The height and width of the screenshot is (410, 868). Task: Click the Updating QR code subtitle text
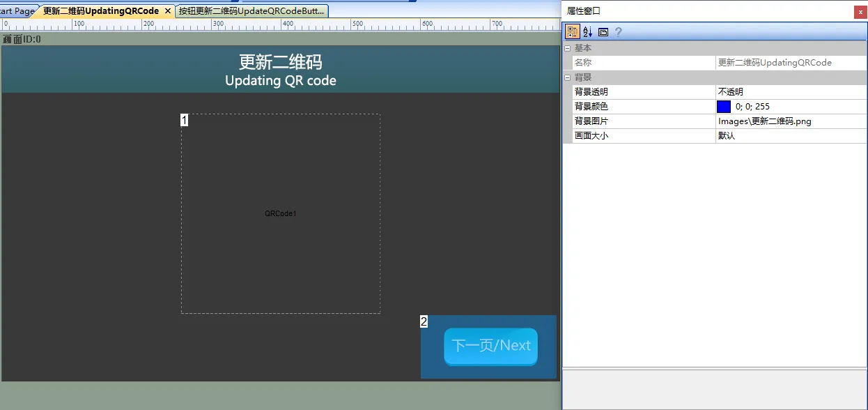[281, 80]
